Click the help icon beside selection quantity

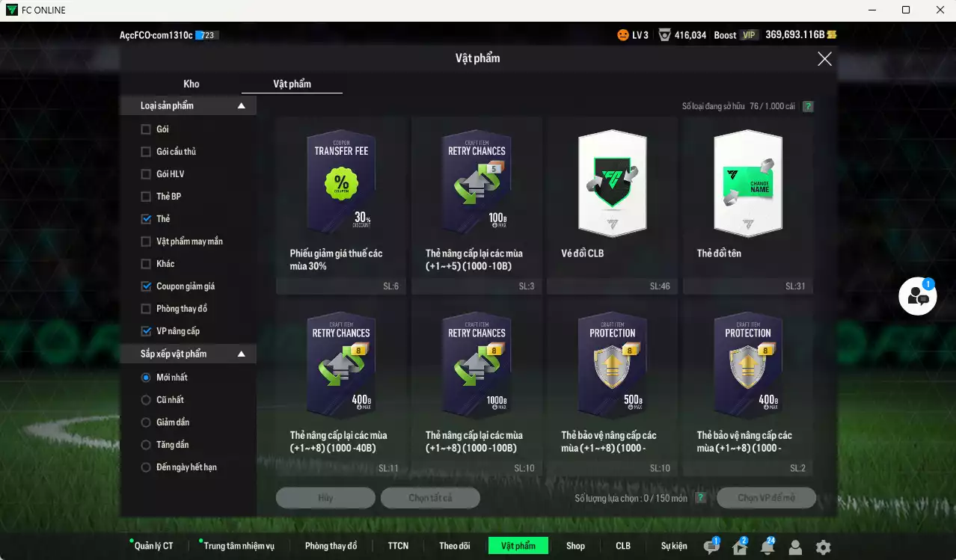tap(700, 498)
